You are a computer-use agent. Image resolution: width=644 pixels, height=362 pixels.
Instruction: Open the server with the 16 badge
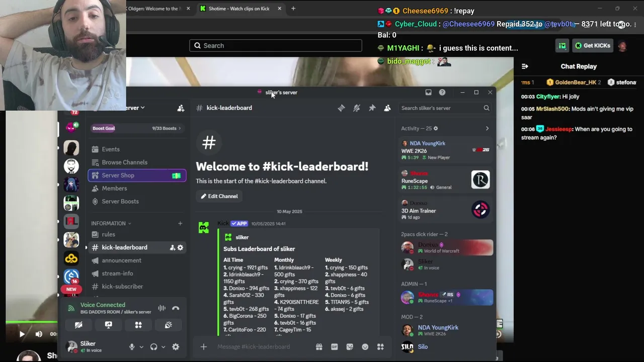tap(71, 277)
